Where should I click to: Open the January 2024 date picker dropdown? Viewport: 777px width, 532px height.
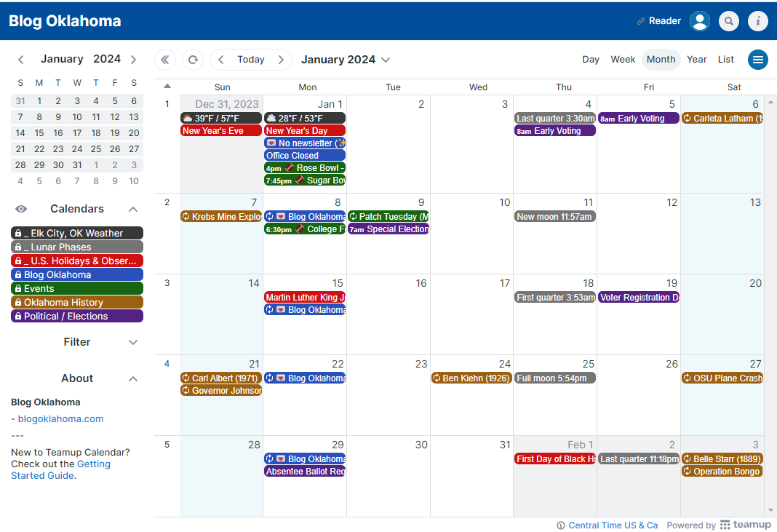tap(346, 60)
